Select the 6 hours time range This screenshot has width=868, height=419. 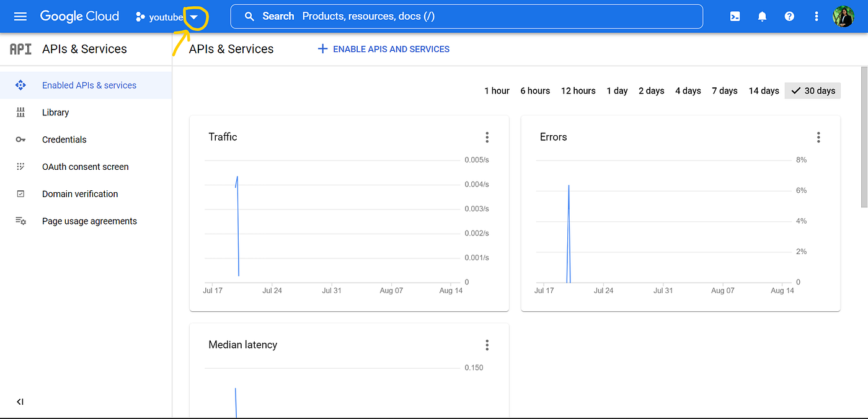tap(535, 90)
